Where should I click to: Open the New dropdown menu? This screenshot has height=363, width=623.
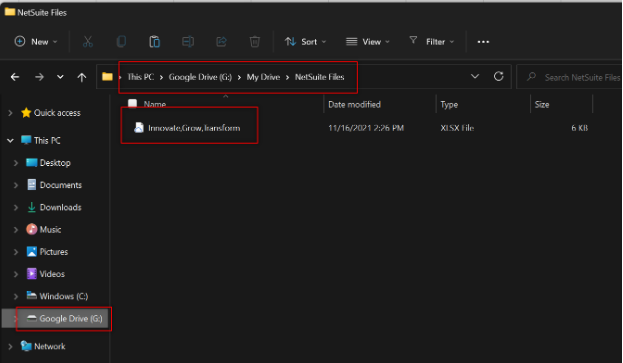pos(36,42)
